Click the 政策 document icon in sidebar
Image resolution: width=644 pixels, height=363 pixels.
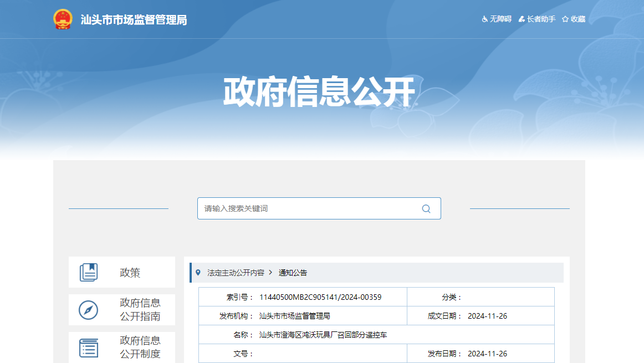pyautogui.click(x=89, y=272)
